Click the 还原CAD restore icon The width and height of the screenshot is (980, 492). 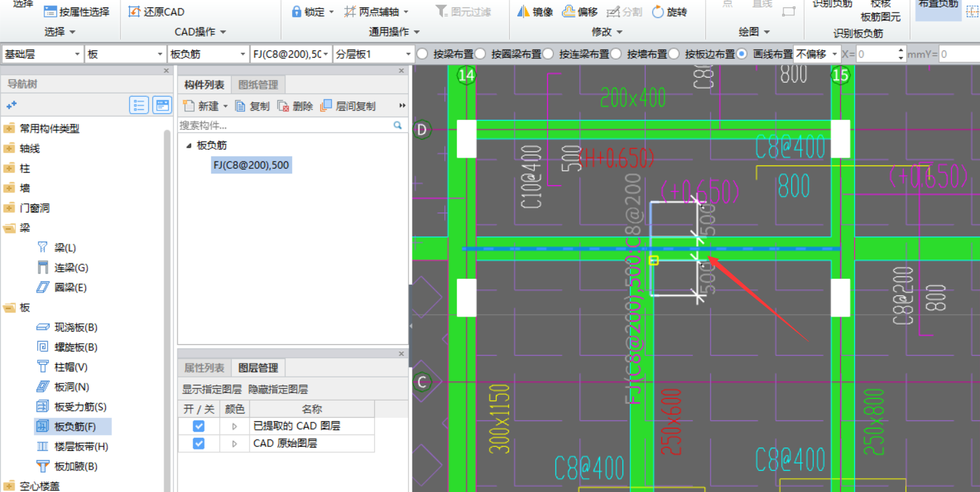(134, 12)
